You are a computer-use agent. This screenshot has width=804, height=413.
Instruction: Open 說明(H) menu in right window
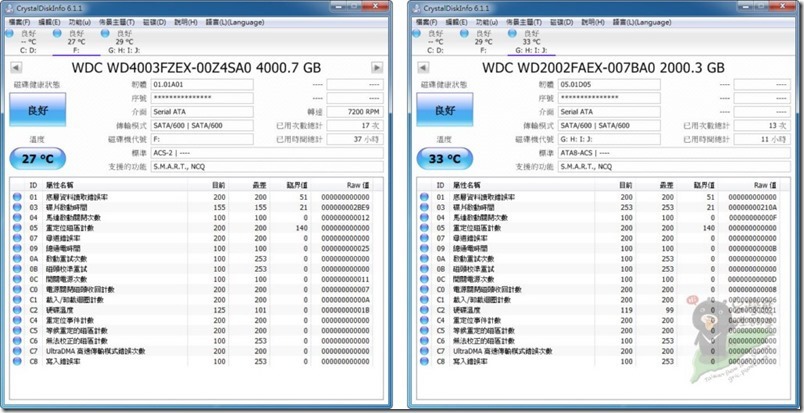click(x=593, y=22)
